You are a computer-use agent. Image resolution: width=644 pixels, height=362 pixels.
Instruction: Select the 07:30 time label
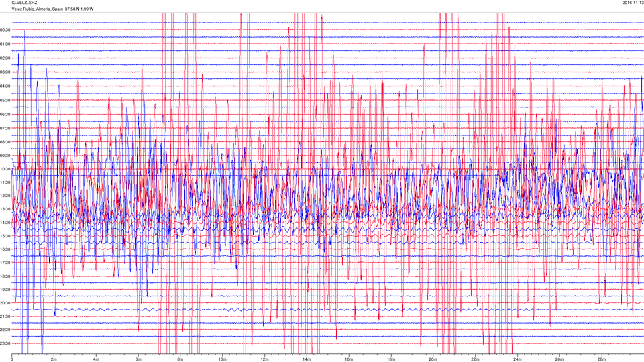(5, 129)
